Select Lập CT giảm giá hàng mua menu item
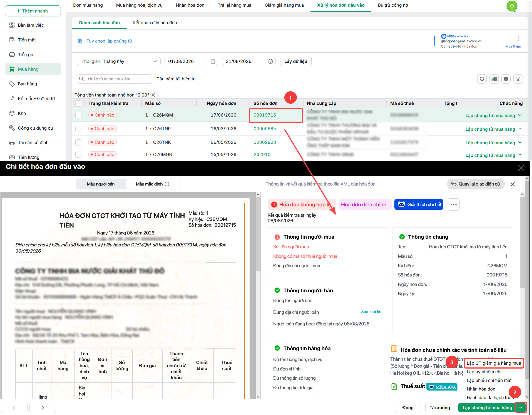The height and width of the screenshot is (415, 532). point(494,363)
